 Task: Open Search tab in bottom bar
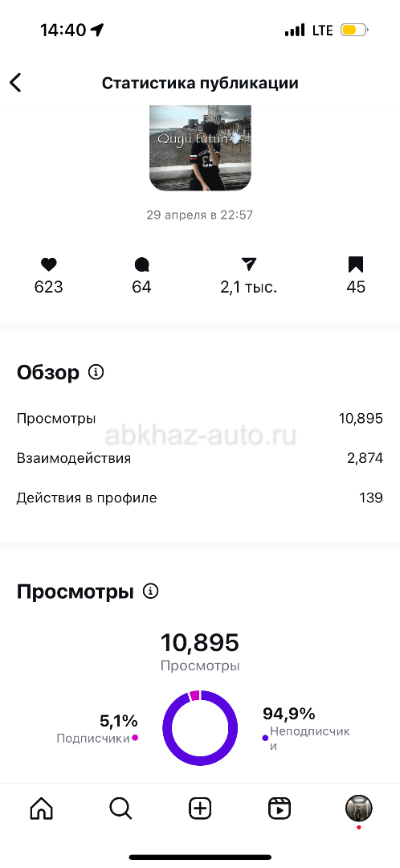[x=120, y=809]
